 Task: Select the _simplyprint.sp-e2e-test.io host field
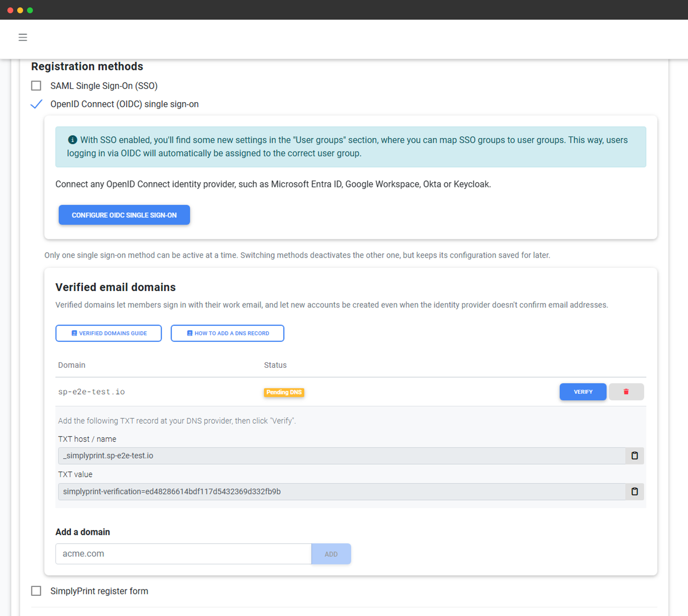coord(342,456)
